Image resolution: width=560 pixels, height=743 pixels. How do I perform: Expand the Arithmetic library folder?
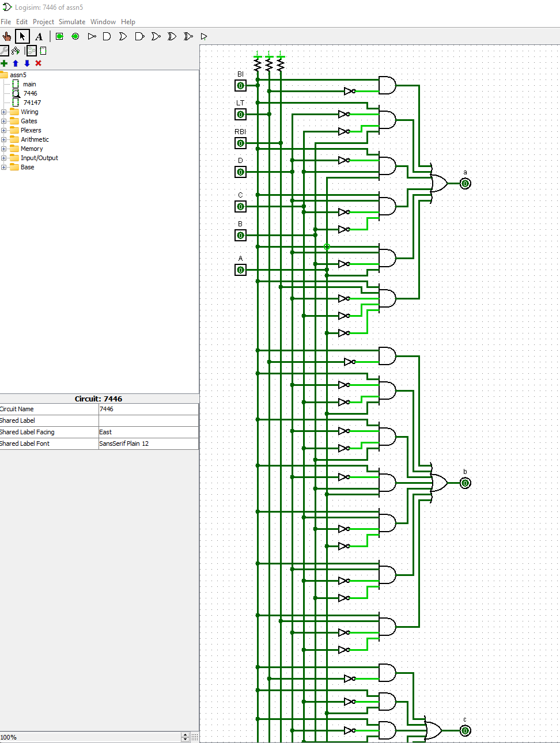[3, 139]
